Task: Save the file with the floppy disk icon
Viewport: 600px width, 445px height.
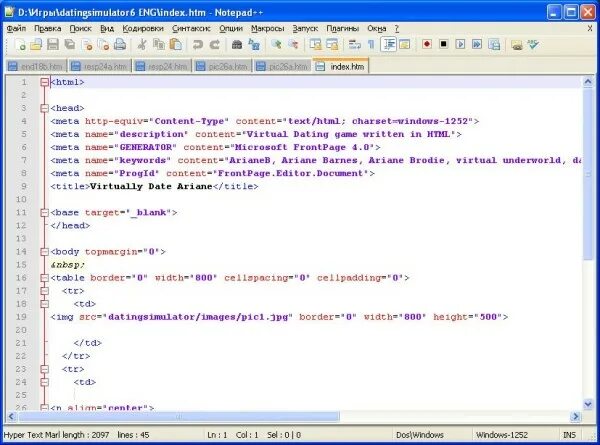Action: (53, 45)
